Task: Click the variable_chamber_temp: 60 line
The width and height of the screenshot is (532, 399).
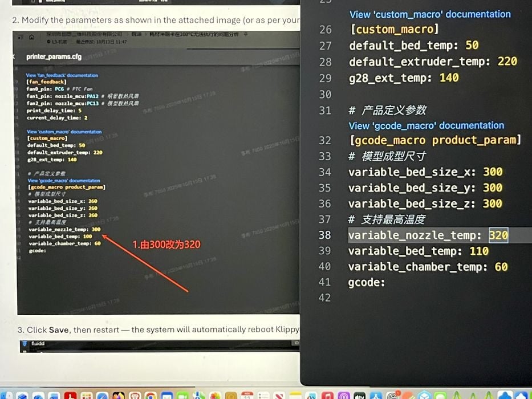Action: tap(427, 267)
